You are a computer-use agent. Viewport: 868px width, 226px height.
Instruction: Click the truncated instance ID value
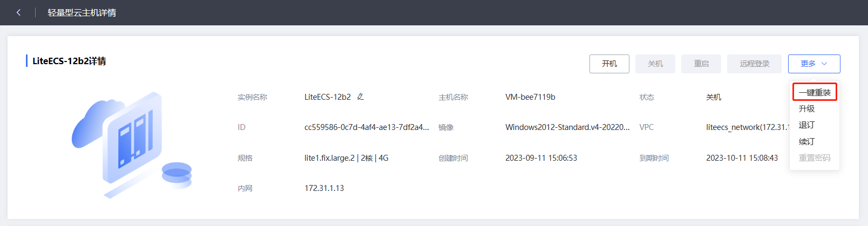(367, 127)
